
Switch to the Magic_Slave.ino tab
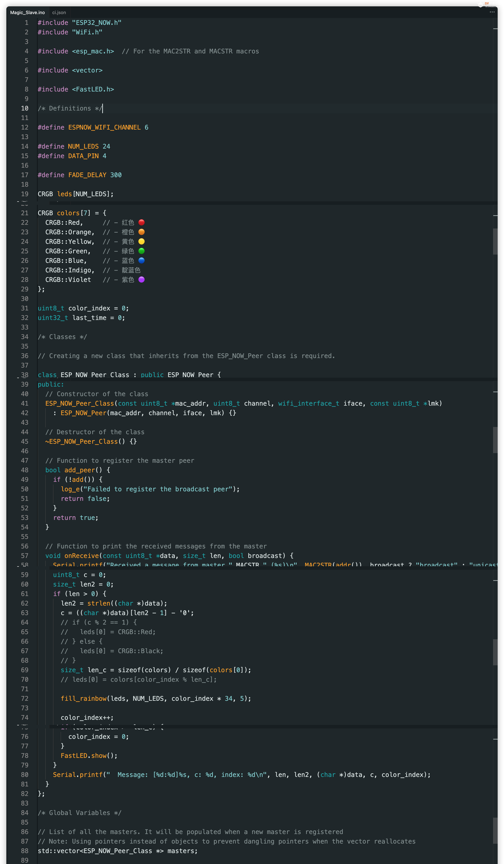coord(27,13)
